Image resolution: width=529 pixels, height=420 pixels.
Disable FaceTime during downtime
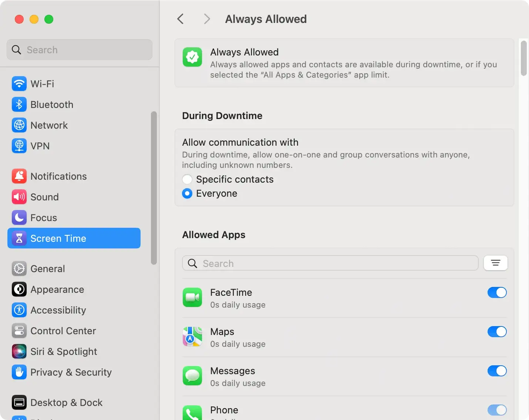[x=497, y=292]
